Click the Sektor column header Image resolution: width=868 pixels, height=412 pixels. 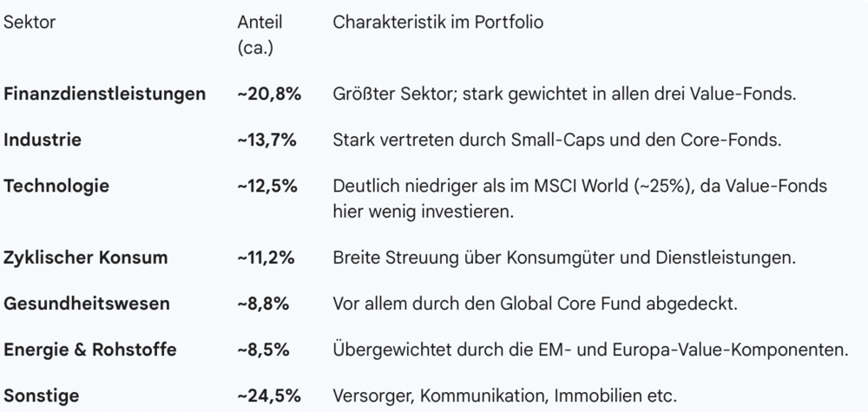(x=30, y=23)
